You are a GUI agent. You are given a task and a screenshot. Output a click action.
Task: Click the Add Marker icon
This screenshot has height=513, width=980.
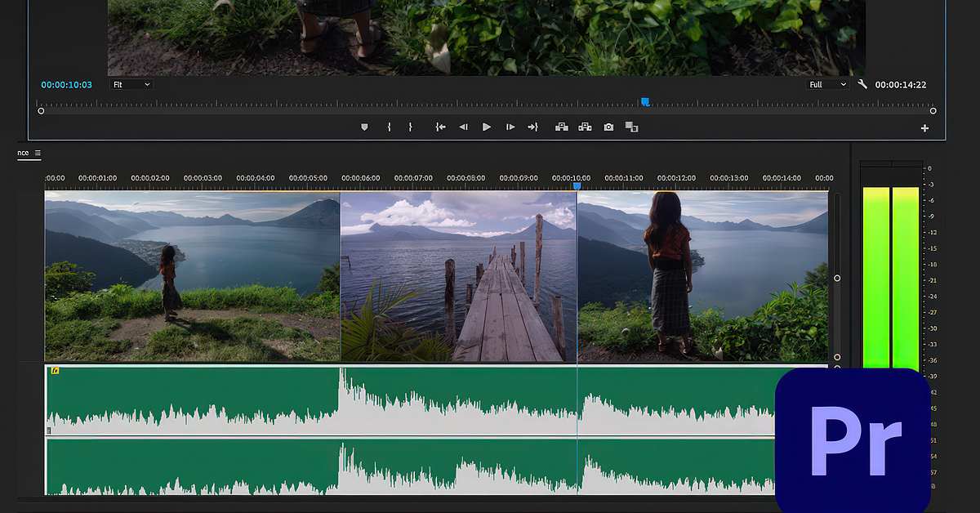[363, 127]
